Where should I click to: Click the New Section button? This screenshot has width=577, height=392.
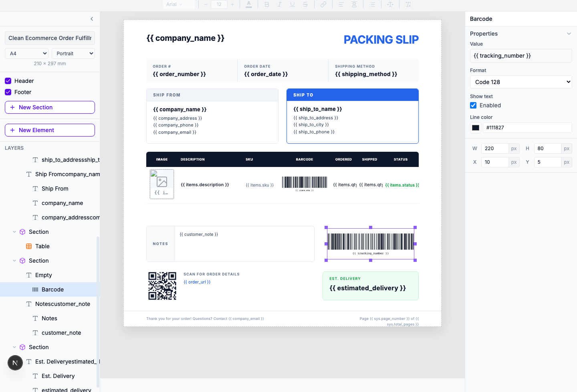click(50, 107)
